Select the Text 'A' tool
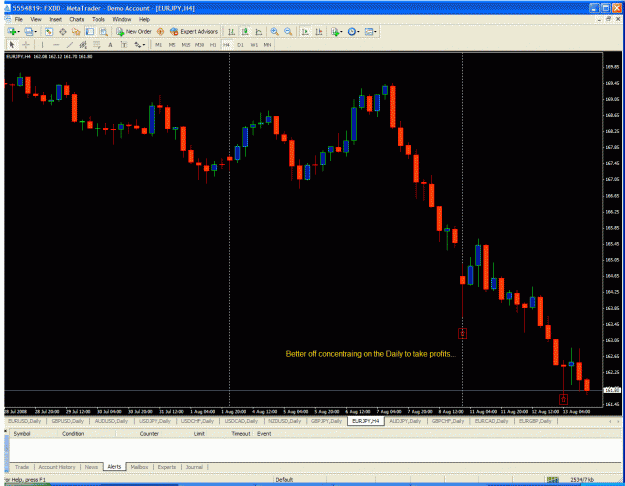 [x=110, y=45]
